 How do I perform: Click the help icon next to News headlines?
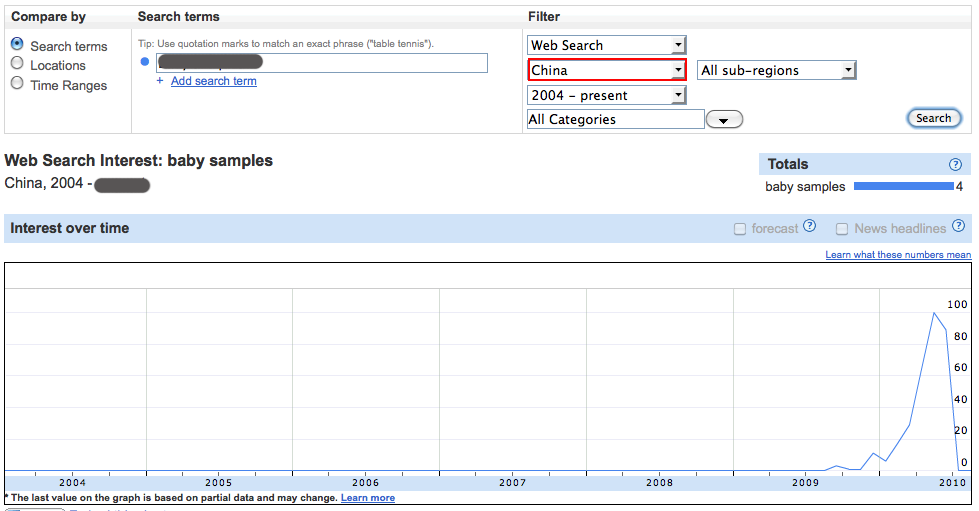click(958, 227)
